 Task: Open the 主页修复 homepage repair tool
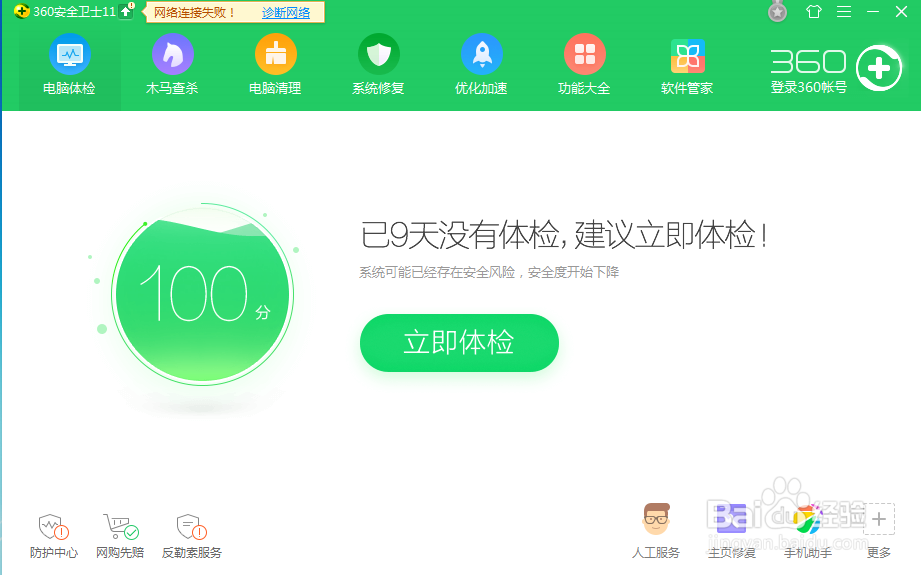point(732,531)
